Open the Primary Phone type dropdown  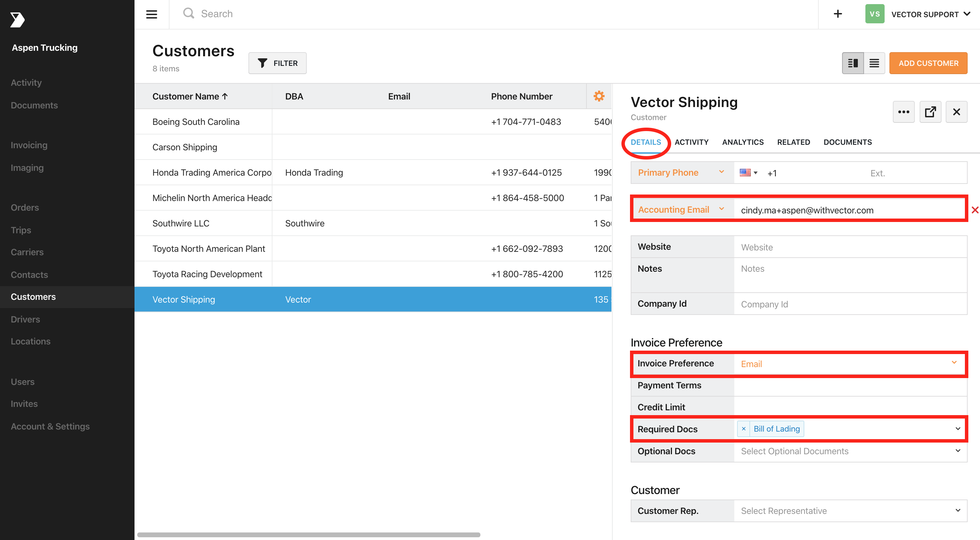682,173
